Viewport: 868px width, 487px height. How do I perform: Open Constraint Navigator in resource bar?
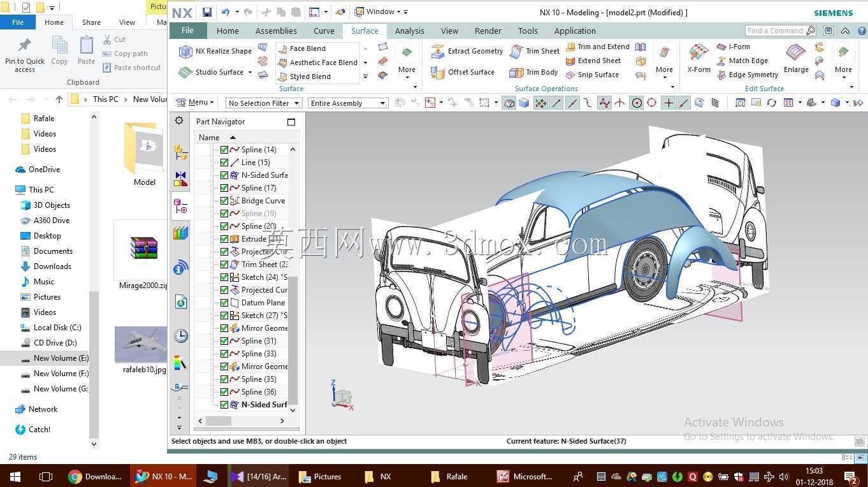(x=180, y=179)
